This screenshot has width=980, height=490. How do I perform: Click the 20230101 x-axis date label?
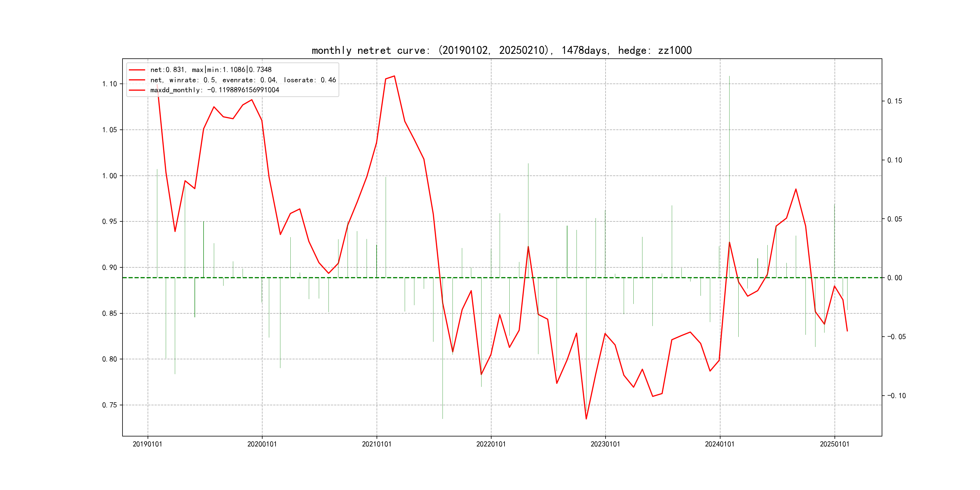coord(605,444)
